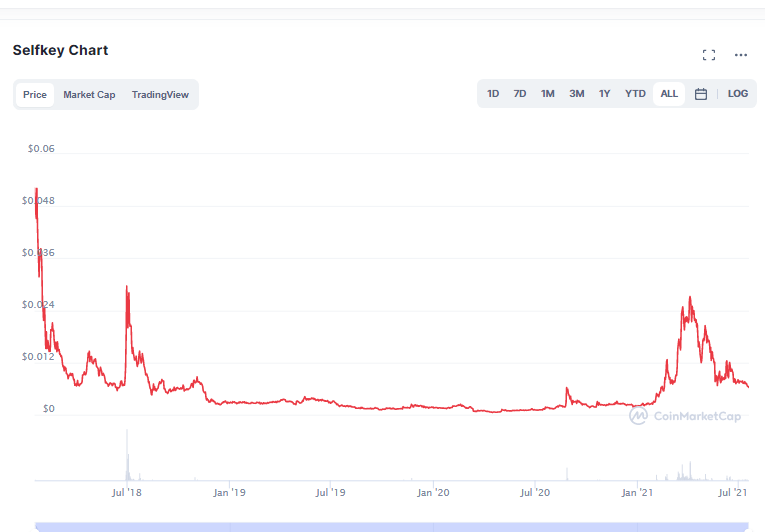
Task: Click the Jan '19 date axis label
Action: coord(229,492)
